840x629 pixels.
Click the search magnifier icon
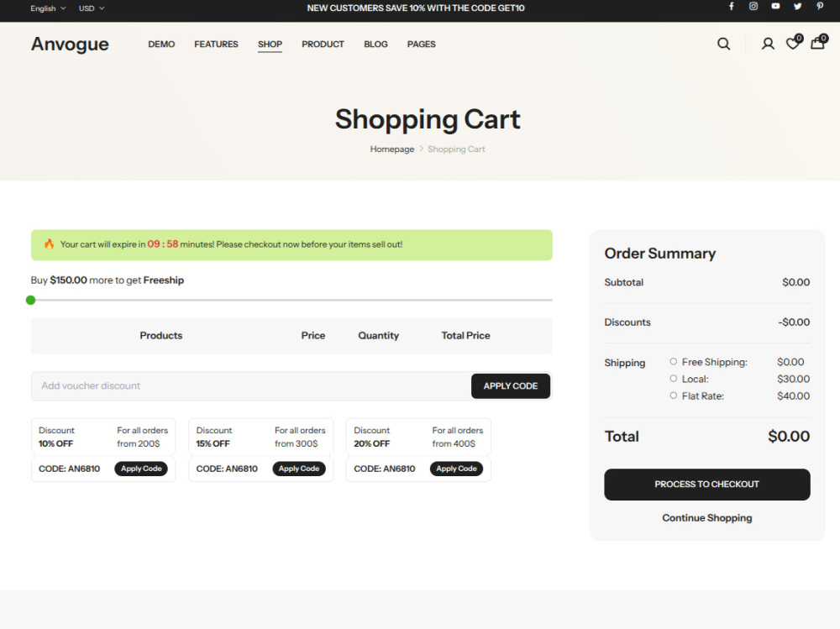724,44
